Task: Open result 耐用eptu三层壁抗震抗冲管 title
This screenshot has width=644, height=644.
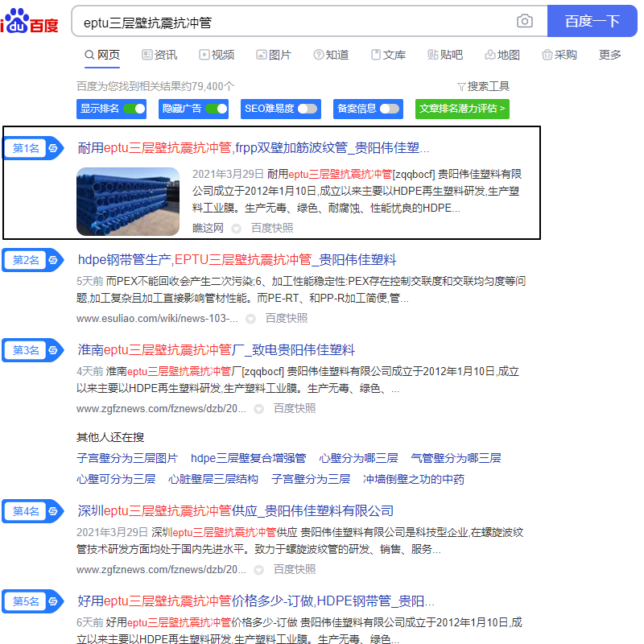Action: tap(254, 148)
